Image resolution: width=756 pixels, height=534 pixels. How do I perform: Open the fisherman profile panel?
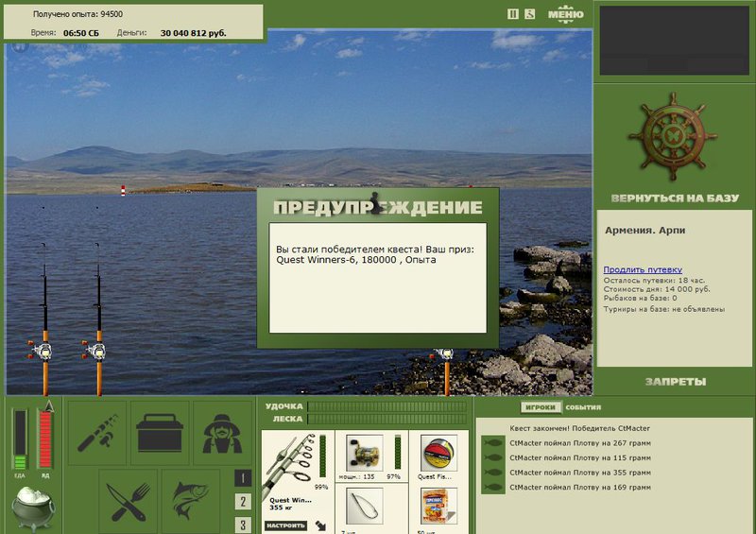222,433
